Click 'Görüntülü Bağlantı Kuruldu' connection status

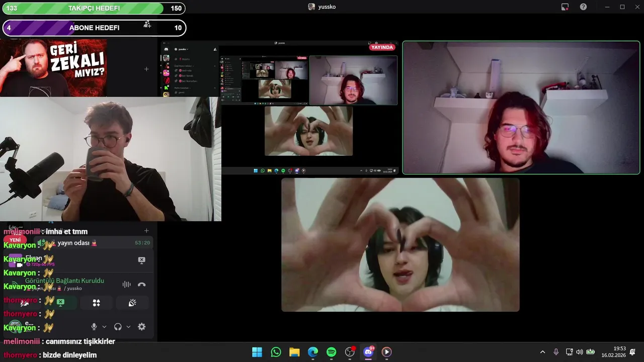(x=64, y=281)
